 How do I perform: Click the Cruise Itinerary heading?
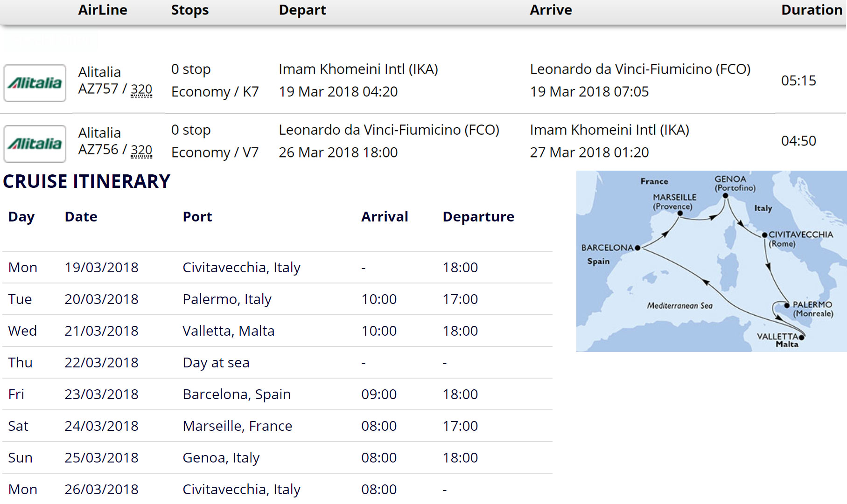pyautogui.click(x=87, y=181)
